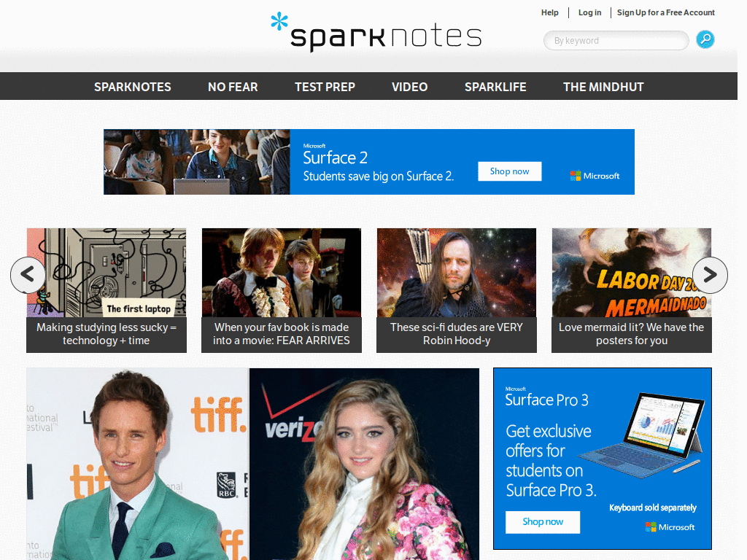Click Shop now in the Surface Pro 3 ad
This screenshot has width=747, height=560.
coord(543,522)
